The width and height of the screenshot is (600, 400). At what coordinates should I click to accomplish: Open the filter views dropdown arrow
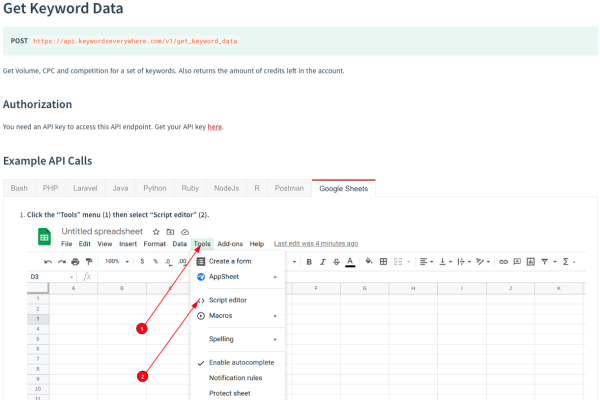[555, 262]
